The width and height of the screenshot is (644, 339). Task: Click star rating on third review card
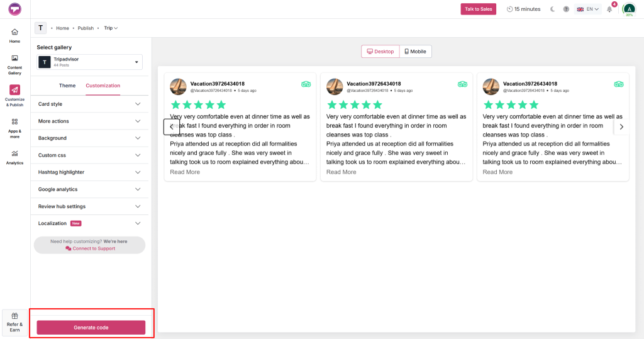coord(511,105)
